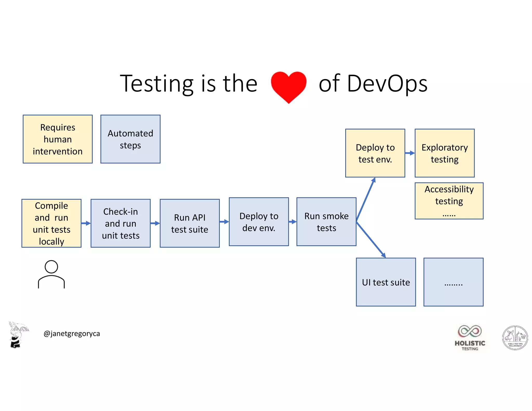This screenshot has height=411, width=532.
Task: Click the person silhouette icon
Action: 51,274
